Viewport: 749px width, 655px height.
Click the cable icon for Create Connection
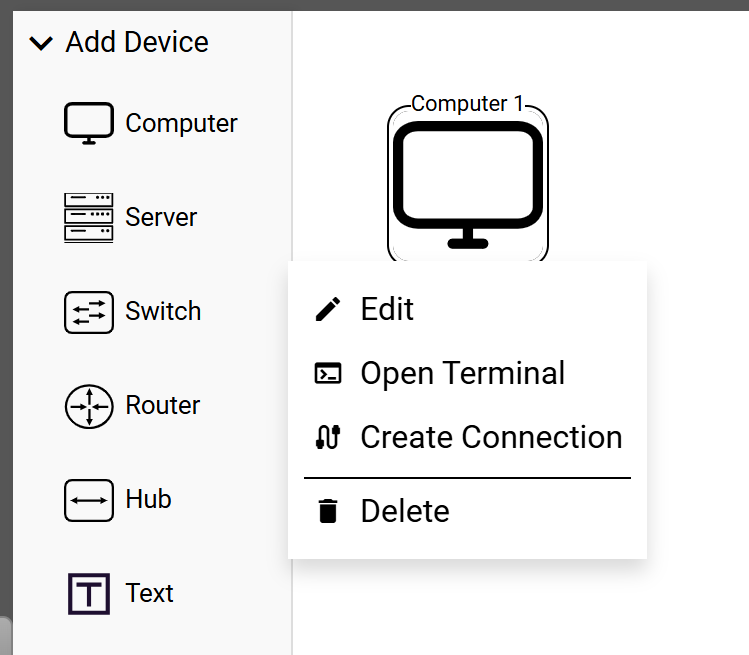tap(328, 438)
